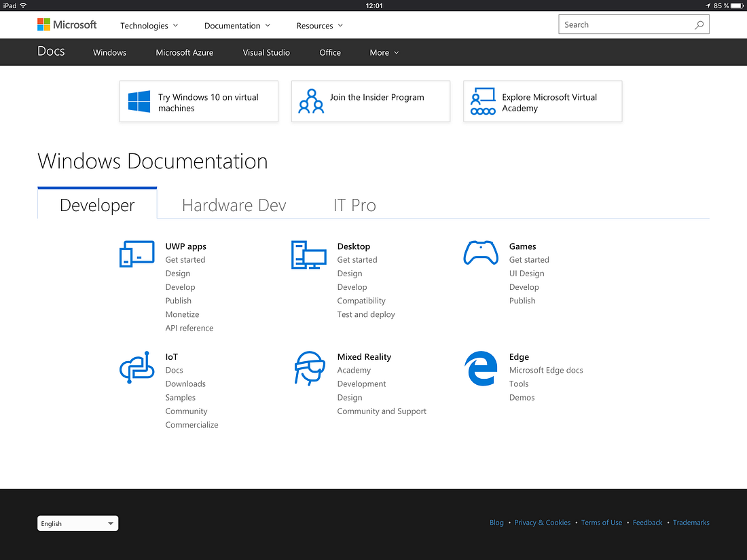Click the Microsoft logo

(67, 25)
